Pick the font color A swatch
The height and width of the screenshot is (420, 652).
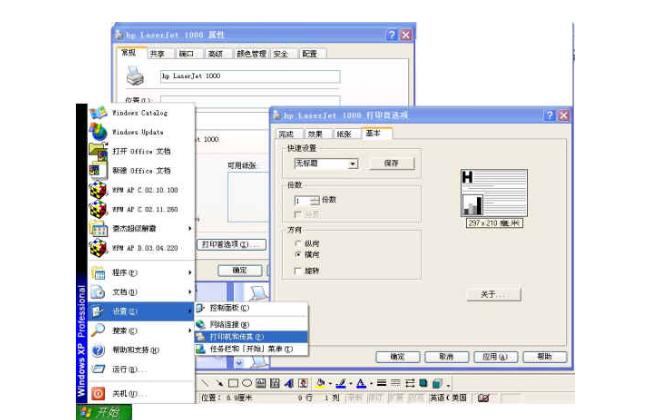pos(361,383)
